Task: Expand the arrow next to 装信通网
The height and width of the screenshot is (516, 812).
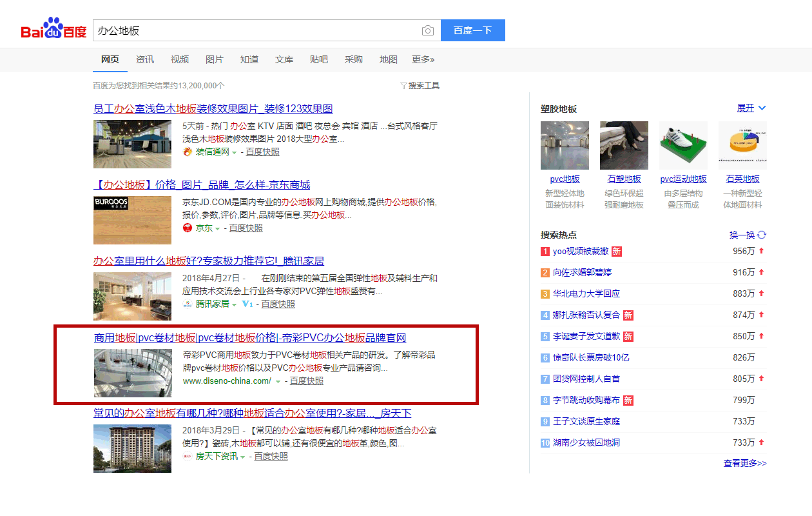Action: (235, 153)
